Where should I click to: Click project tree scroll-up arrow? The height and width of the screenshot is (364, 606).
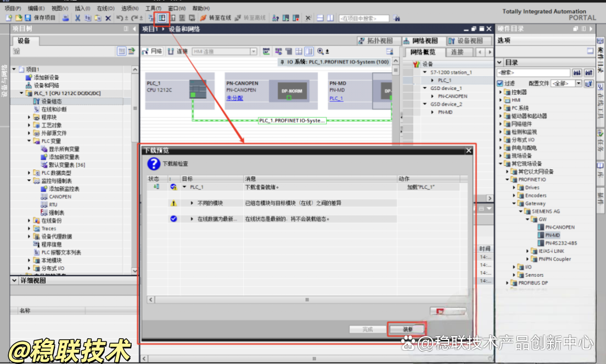point(135,70)
